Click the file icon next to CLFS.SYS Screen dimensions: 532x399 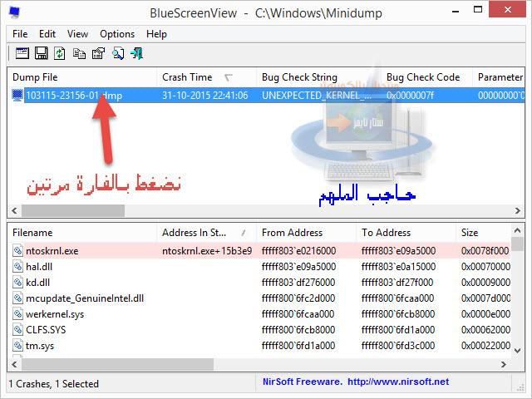17,329
